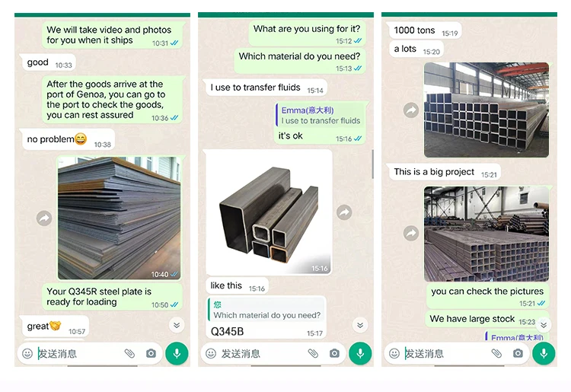Image resolution: width=571 pixels, height=392 pixels.
Task: Tap the emoji icon in the middle chat
Action: tap(211, 353)
